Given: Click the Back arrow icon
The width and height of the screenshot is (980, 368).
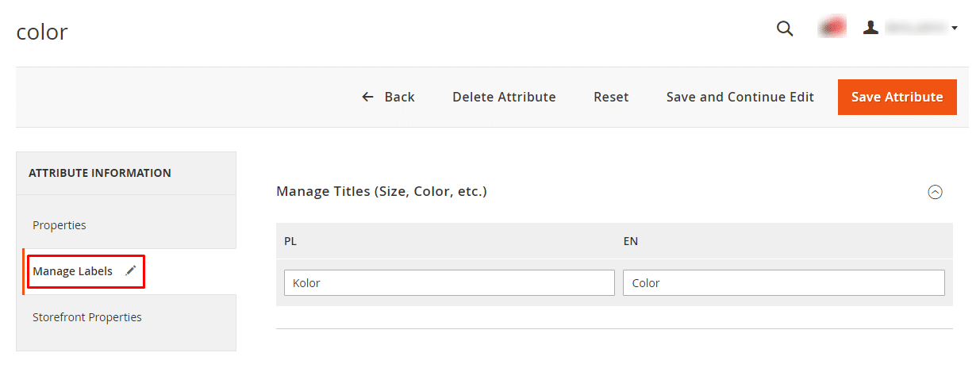Looking at the screenshot, I should pyautogui.click(x=367, y=97).
